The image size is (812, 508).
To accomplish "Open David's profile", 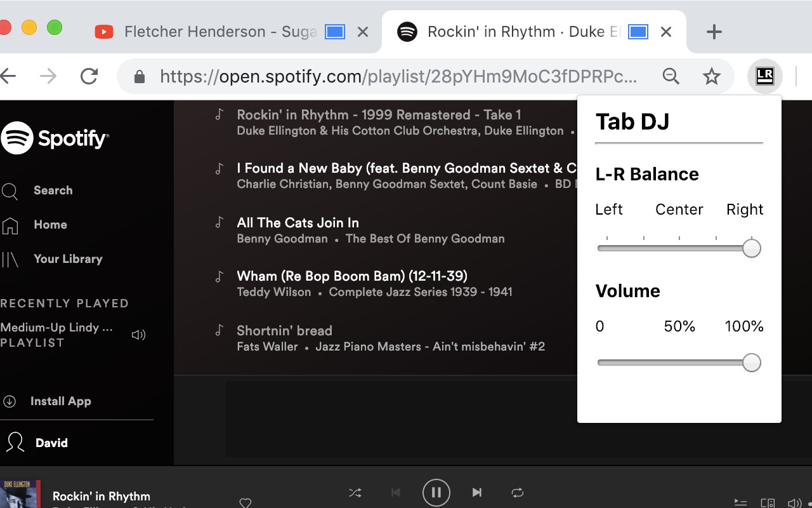I will pyautogui.click(x=51, y=443).
